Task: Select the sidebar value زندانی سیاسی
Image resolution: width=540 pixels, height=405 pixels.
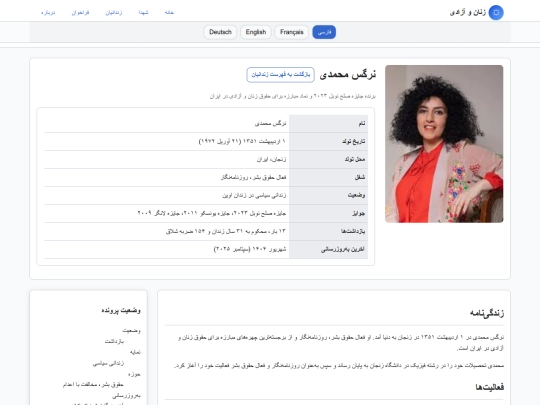Action: click(108, 363)
